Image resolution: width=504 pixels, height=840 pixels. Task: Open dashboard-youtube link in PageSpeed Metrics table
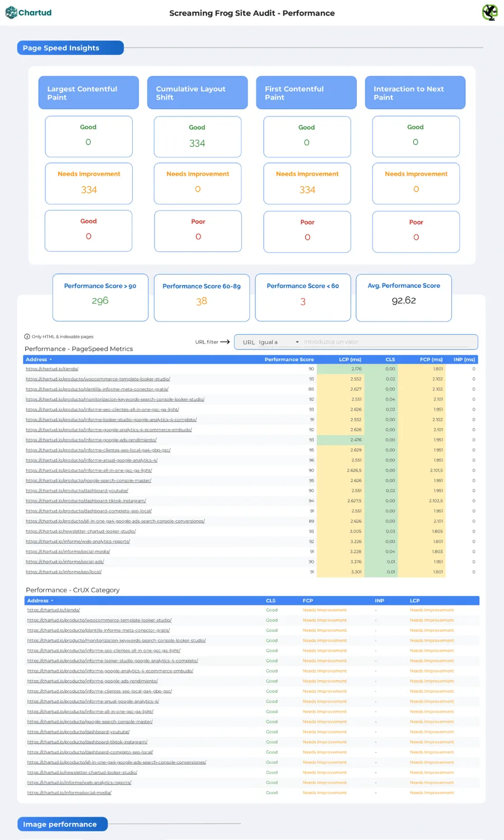(x=77, y=491)
